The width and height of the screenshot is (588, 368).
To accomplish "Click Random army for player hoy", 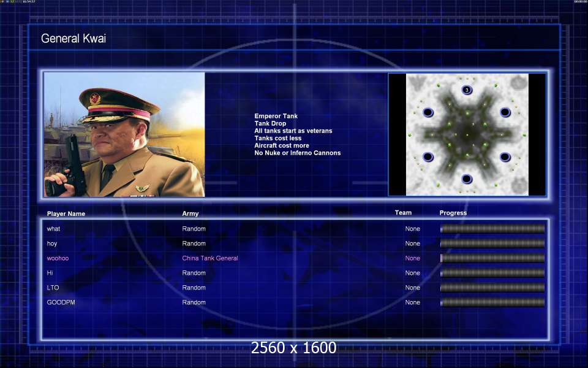I will coord(194,243).
